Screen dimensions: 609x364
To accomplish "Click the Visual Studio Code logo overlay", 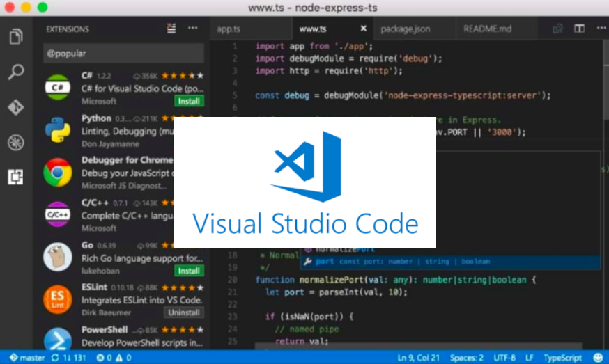I will tap(305, 182).
